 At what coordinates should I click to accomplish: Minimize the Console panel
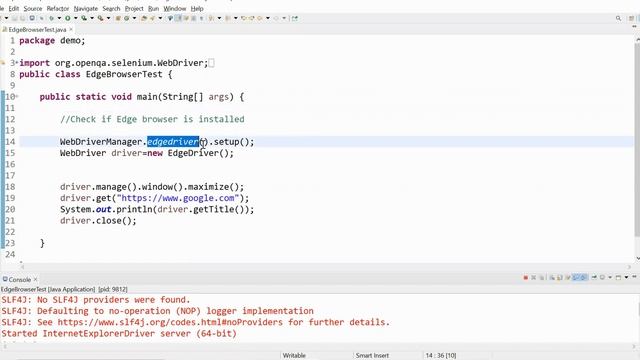pyautogui.click(x=634, y=277)
